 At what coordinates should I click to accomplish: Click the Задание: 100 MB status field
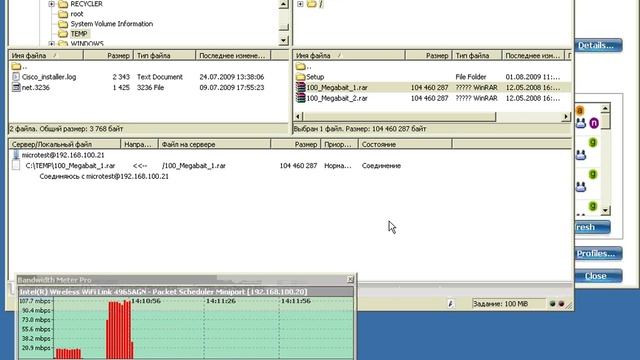(x=508, y=304)
